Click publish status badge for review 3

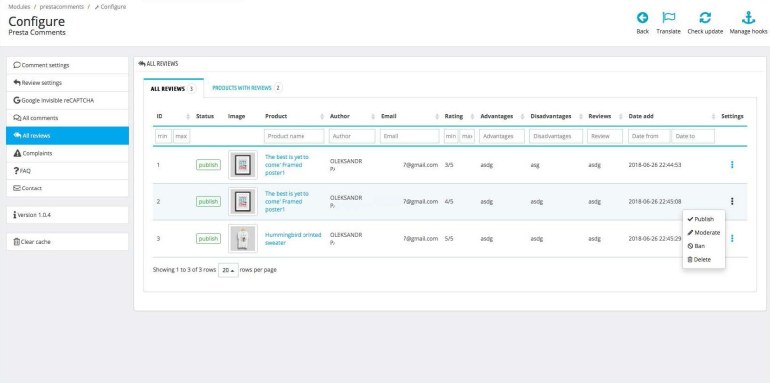tap(208, 239)
